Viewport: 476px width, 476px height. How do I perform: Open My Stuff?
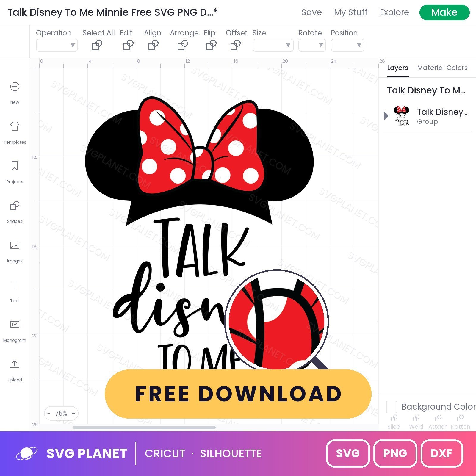(351, 12)
